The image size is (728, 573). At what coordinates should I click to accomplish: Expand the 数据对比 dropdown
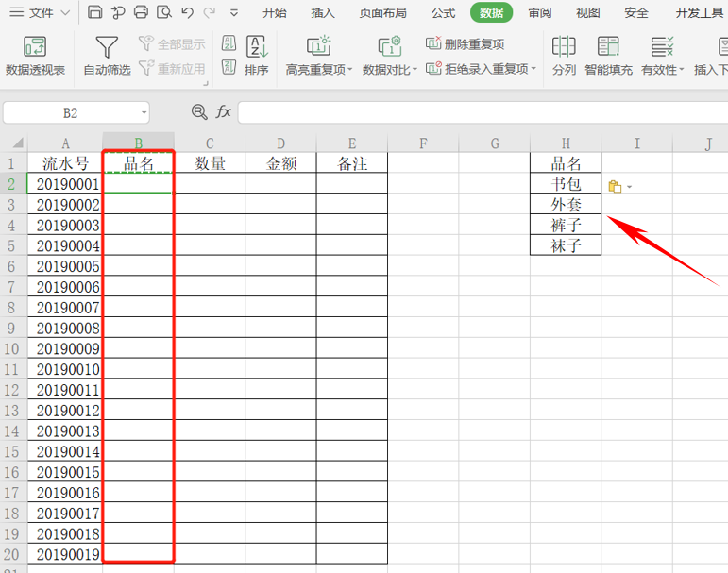tap(415, 70)
